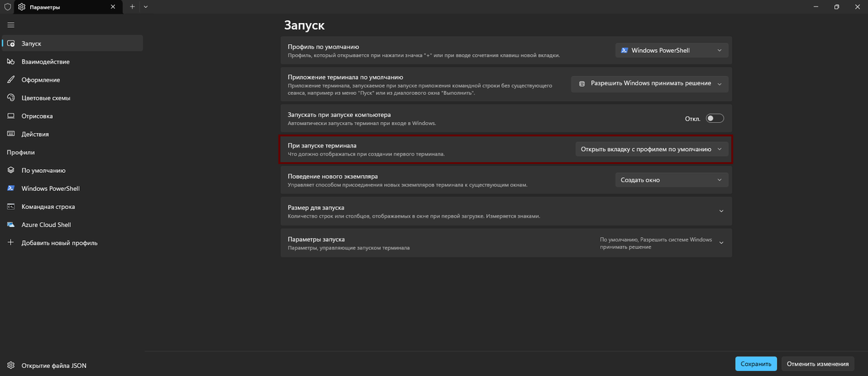Open the Поведение нового экземпляра dropdown
This screenshot has height=376, width=868.
[x=671, y=180]
